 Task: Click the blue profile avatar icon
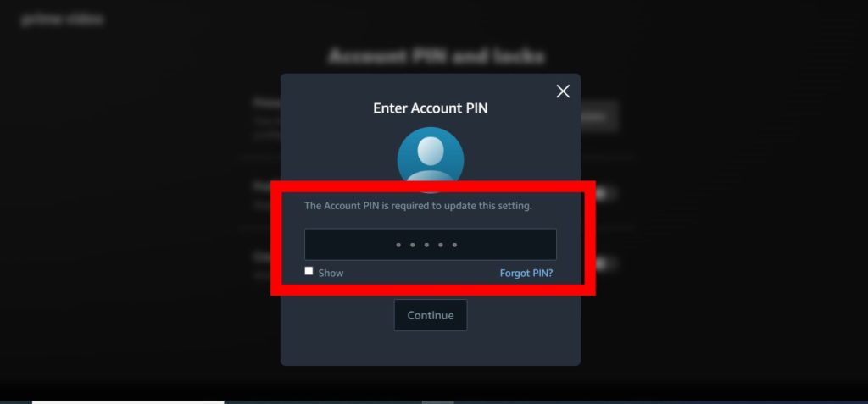tap(431, 160)
